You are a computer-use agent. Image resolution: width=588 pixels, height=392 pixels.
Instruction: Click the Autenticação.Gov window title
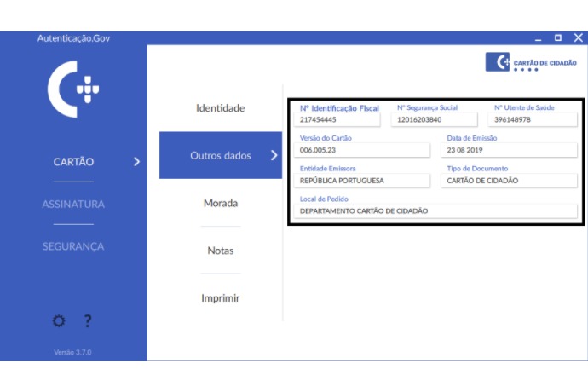(73, 38)
